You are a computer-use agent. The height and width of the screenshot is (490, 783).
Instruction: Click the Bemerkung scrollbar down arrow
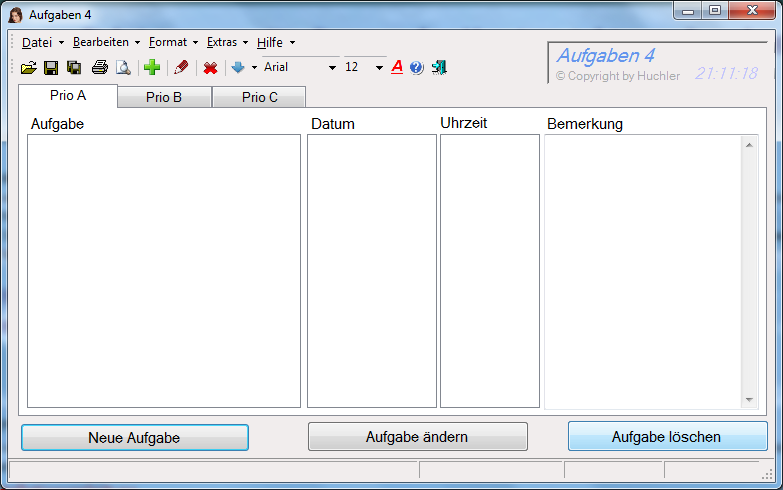pyautogui.click(x=749, y=400)
